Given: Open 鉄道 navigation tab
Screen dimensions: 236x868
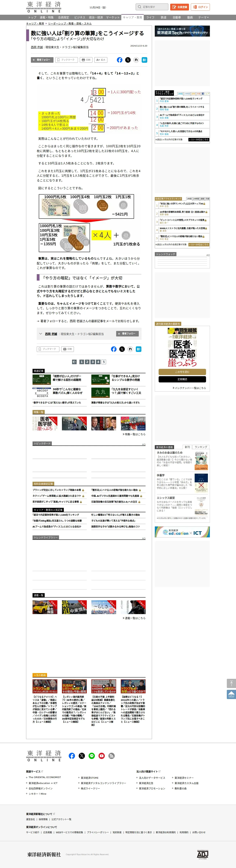Looking at the screenshot, I should (164, 17).
